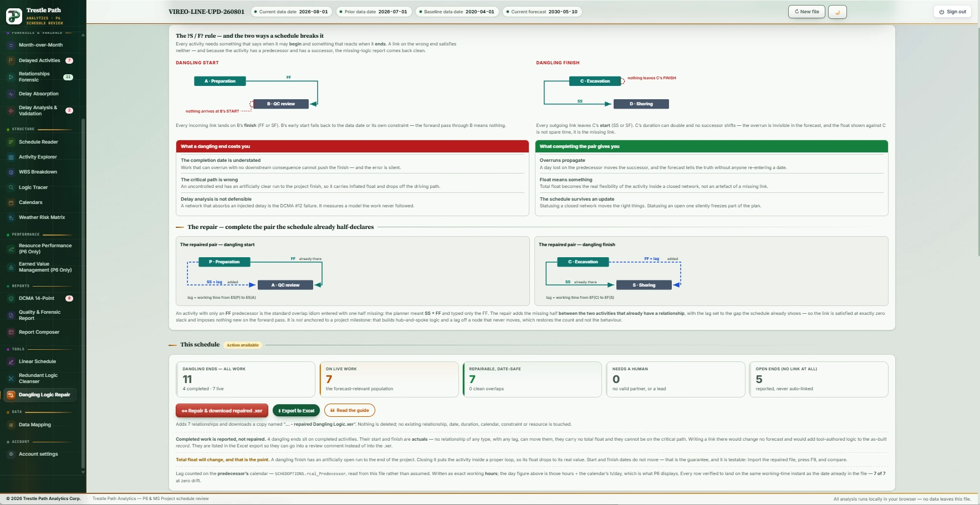
Task: Click the Current forecast 2030-05-10 chip
Action: pyautogui.click(x=542, y=12)
